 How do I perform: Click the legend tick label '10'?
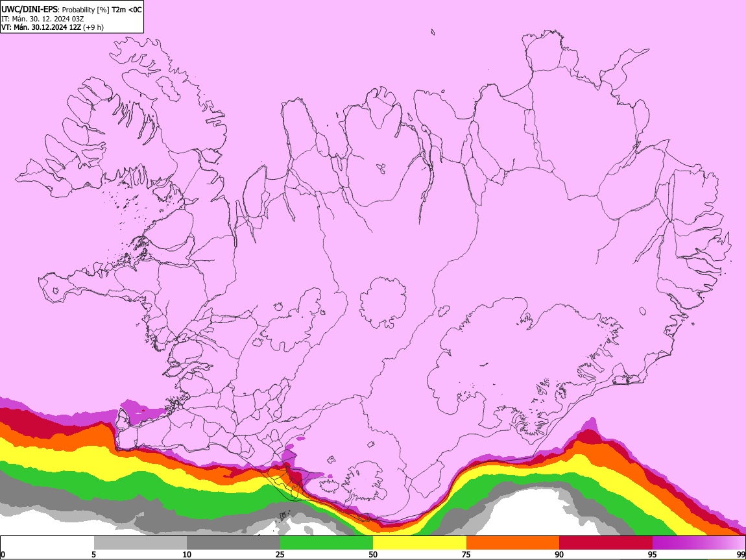[x=187, y=555]
